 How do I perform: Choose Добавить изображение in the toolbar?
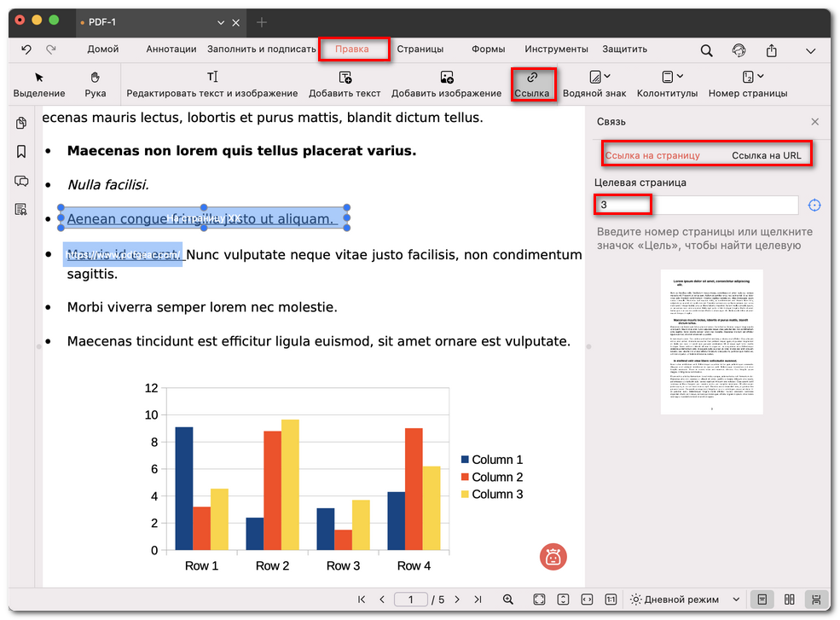[x=446, y=84]
